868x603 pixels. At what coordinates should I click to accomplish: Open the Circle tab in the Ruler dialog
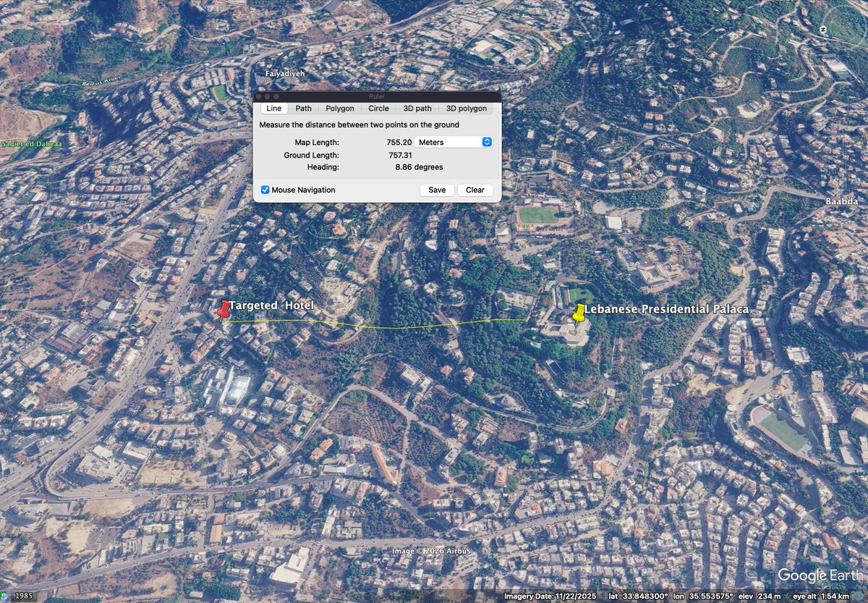pos(378,108)
